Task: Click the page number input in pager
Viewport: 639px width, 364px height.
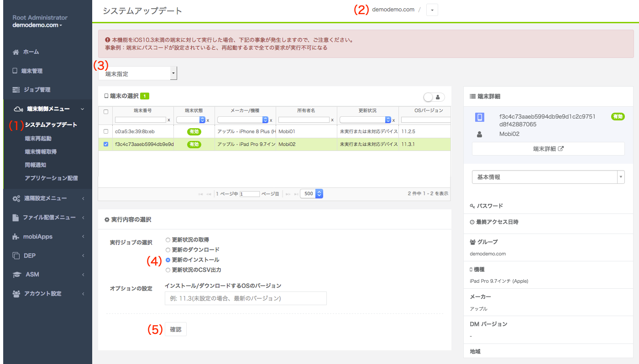Action: click(250, 194)
